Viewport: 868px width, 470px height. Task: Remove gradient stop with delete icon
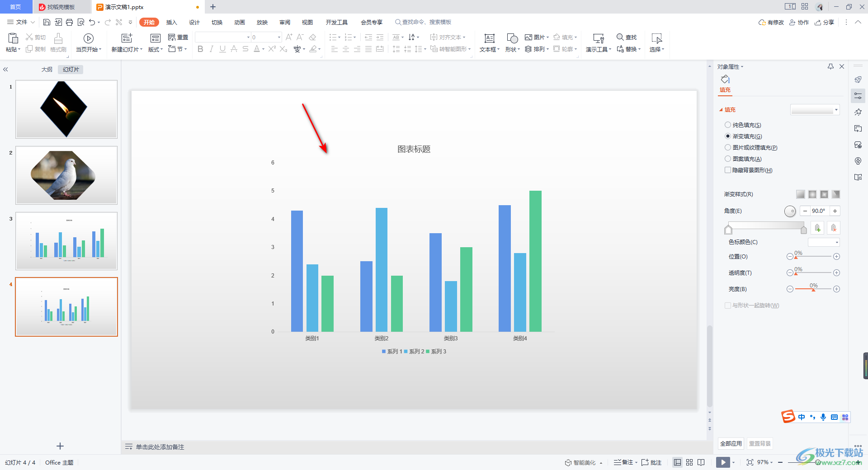coord(834,228)
